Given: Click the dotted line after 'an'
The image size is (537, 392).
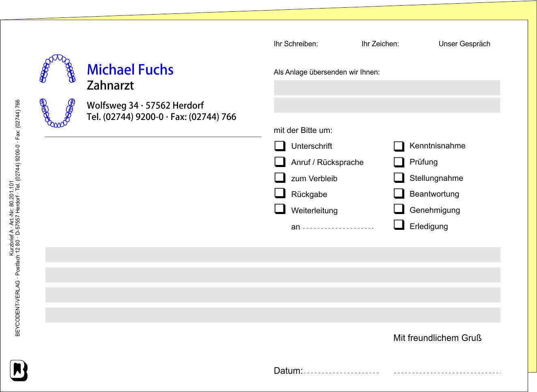Looking at the screenshot, I should click(x=338, y=227).
